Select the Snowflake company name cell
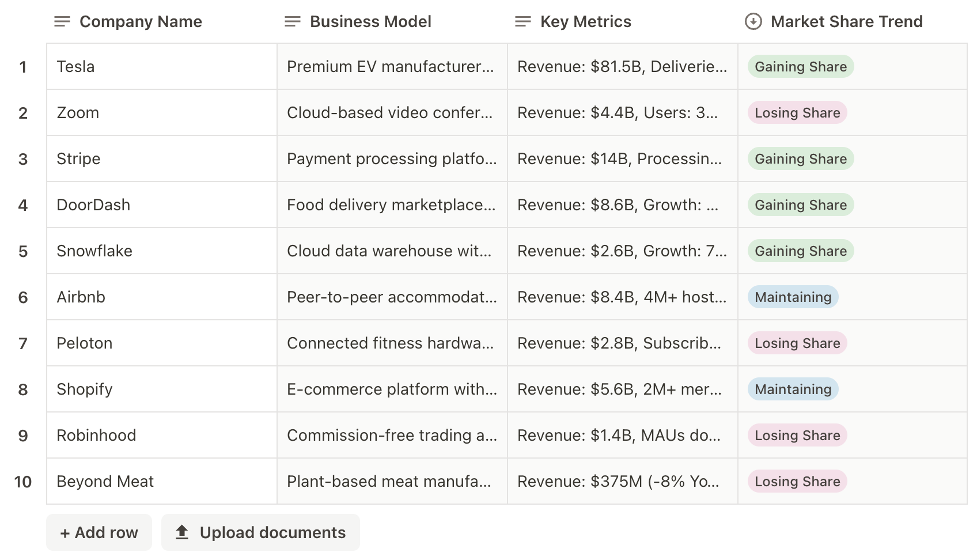Viewport: 977px width, 560px height. 162,251
